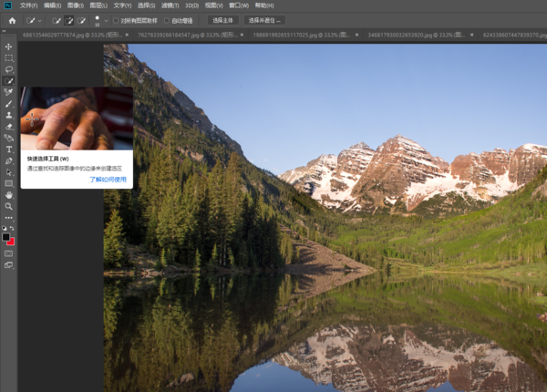Click the red background color swatch
This screenshot has width=547, height=392.
coord(10,242)
